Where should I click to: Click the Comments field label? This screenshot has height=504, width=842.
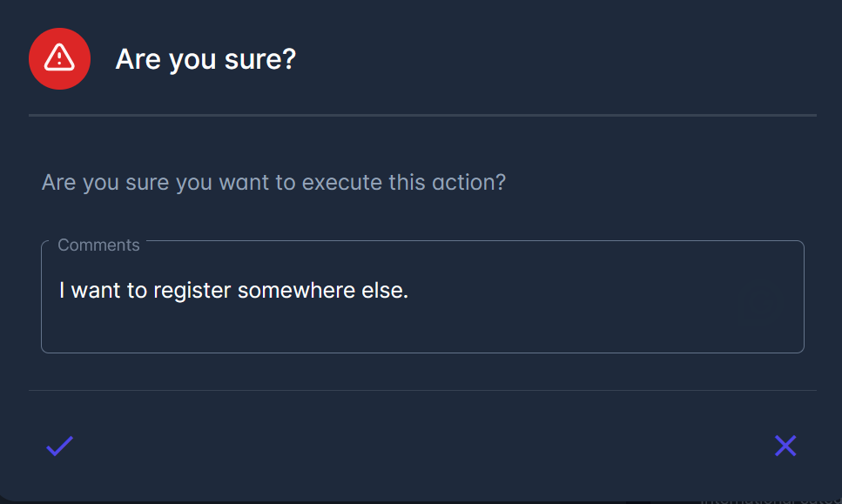pos(98,245)
